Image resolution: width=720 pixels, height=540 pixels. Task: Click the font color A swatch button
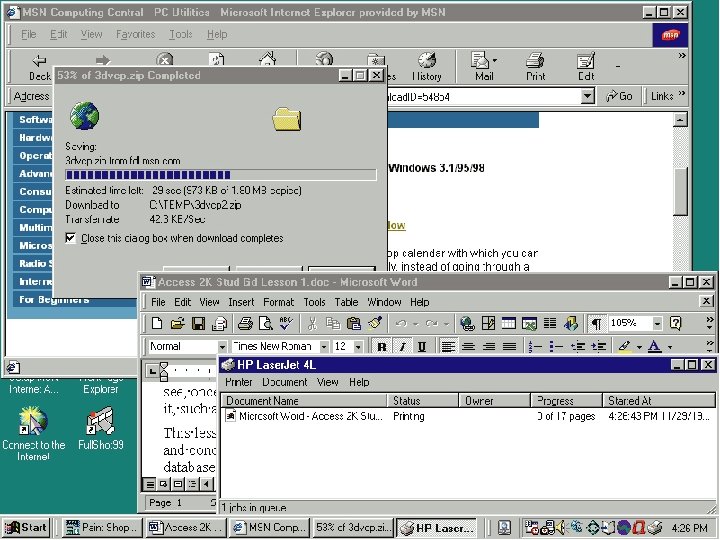click(654, 346)
